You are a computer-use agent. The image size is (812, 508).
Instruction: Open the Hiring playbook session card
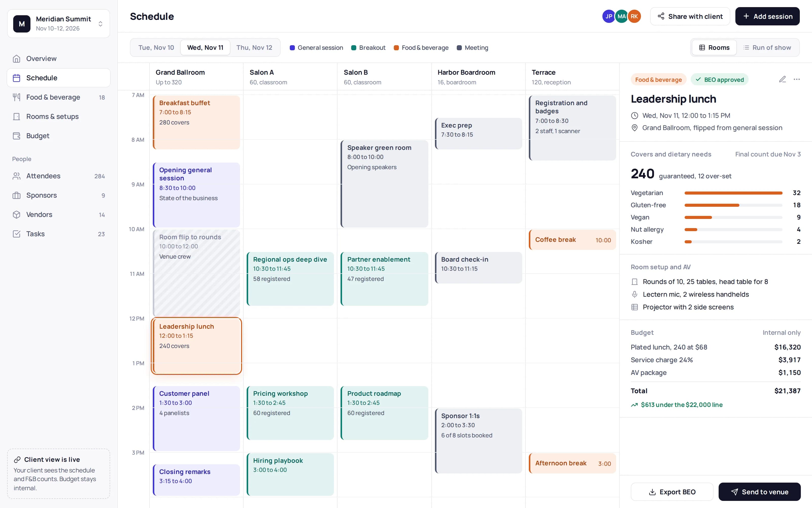point(290,474)
